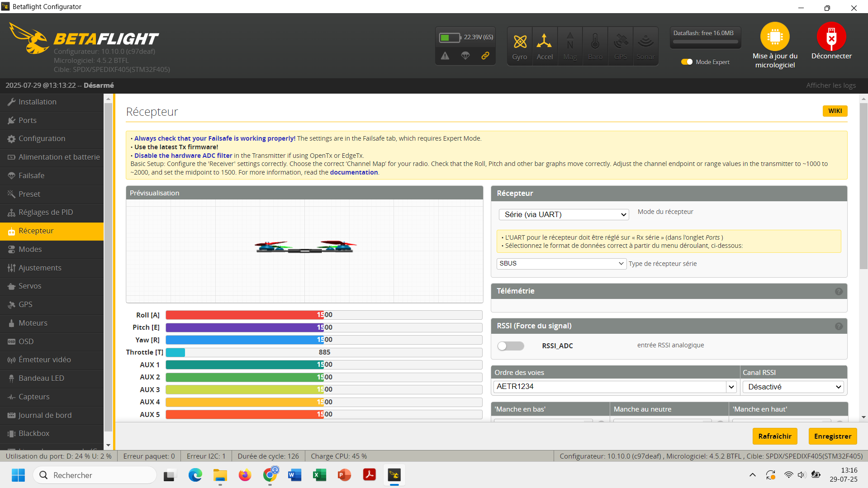Disable the Mode Expert toggle
The width and height of the screenshot is (868, 488).
(687, 62)
